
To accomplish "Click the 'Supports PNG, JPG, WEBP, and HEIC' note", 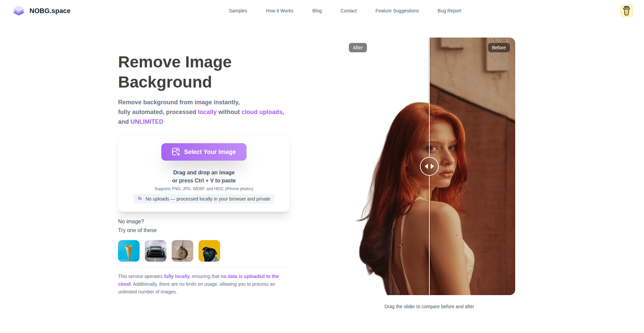I will (204, 189).
